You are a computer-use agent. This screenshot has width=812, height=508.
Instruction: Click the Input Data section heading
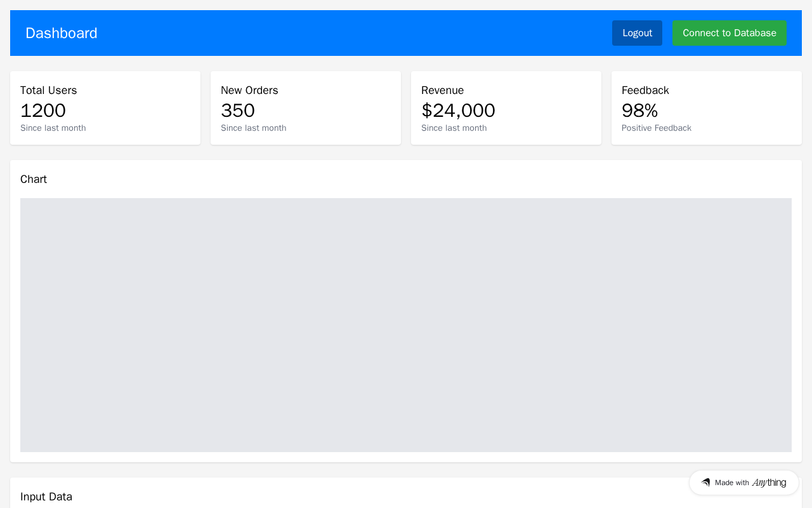coord(46,497)
